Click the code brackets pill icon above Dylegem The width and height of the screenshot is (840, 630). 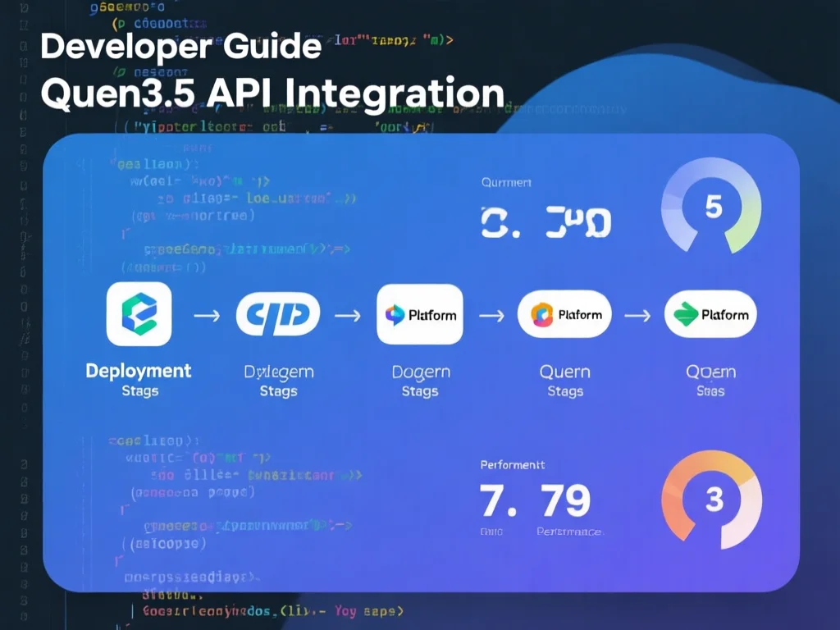click(x=278, y=315)
